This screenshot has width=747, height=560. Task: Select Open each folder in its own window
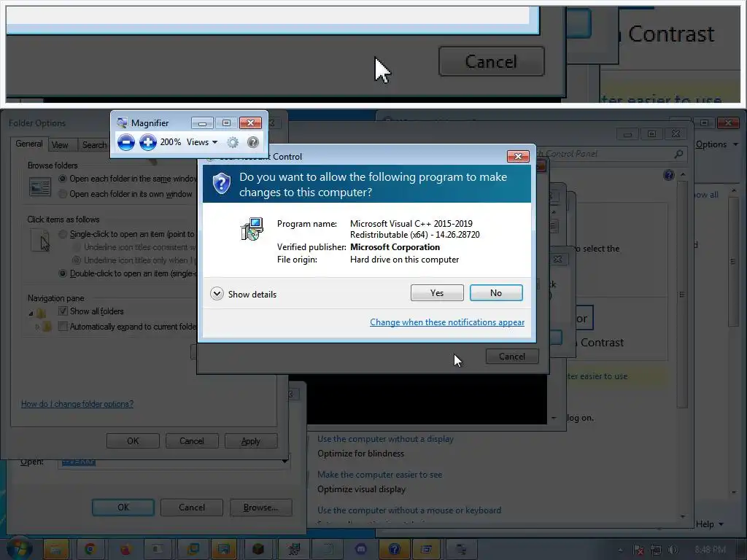[x=63, y=194]
